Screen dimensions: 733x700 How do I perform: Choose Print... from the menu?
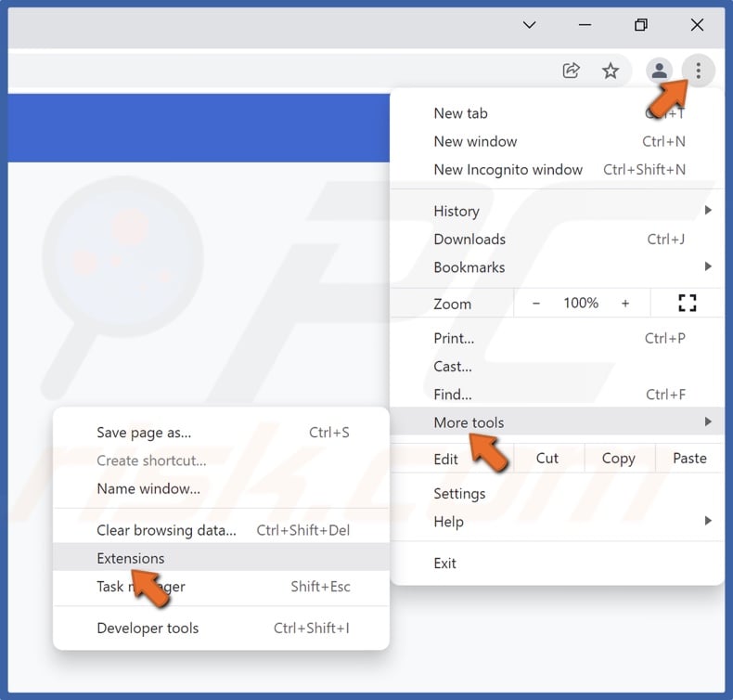click(x=558, y=338)
